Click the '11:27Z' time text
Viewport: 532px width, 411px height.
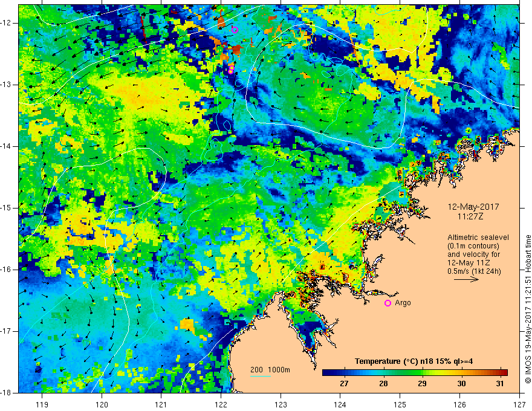pos(470,216)
